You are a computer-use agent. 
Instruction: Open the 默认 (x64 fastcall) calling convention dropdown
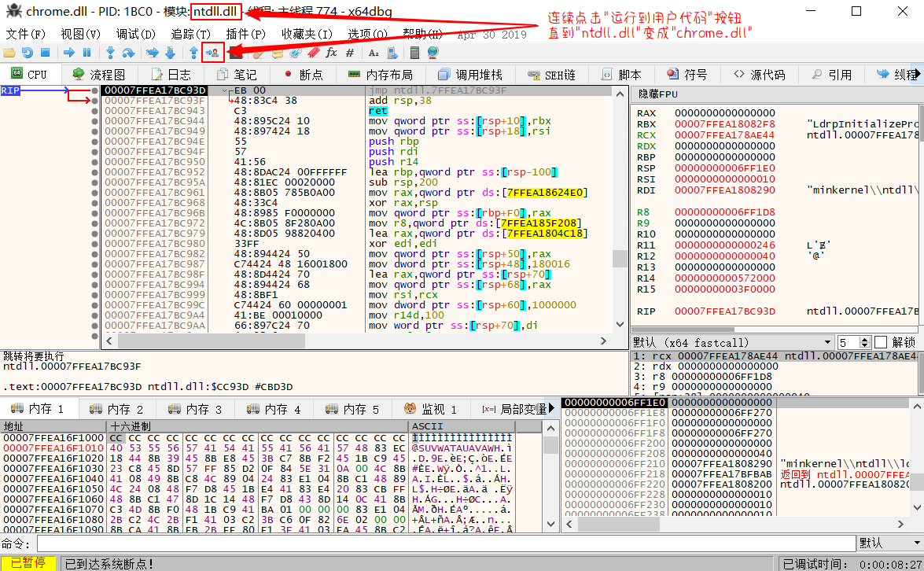(x=732, y=342)
